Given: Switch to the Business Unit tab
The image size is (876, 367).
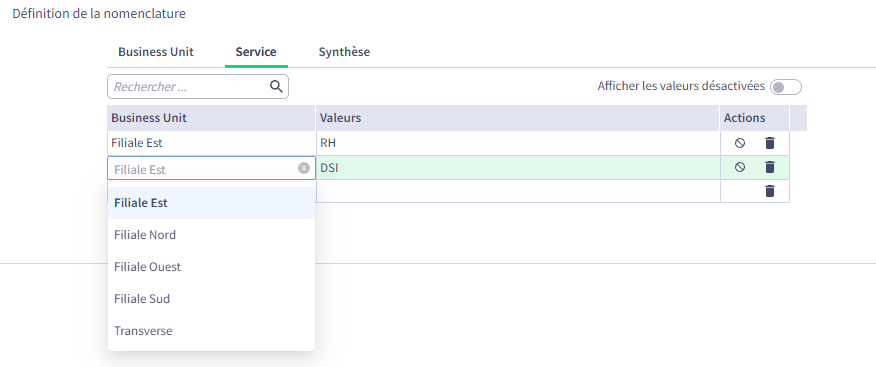Looking at the screenshot, I should (156, 52).
